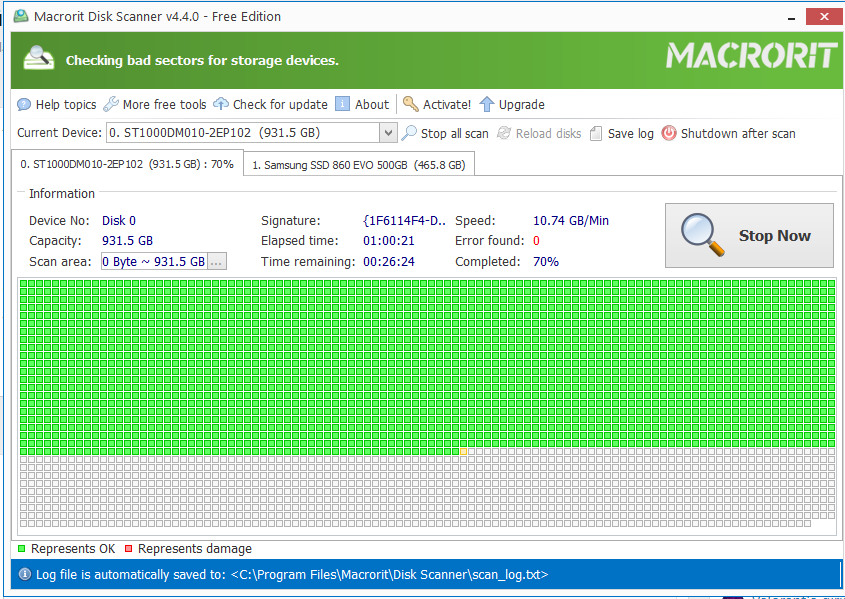845x599 pixels.
Task: Click the Device No value Disk 0
Action: (x=119, y=220)
